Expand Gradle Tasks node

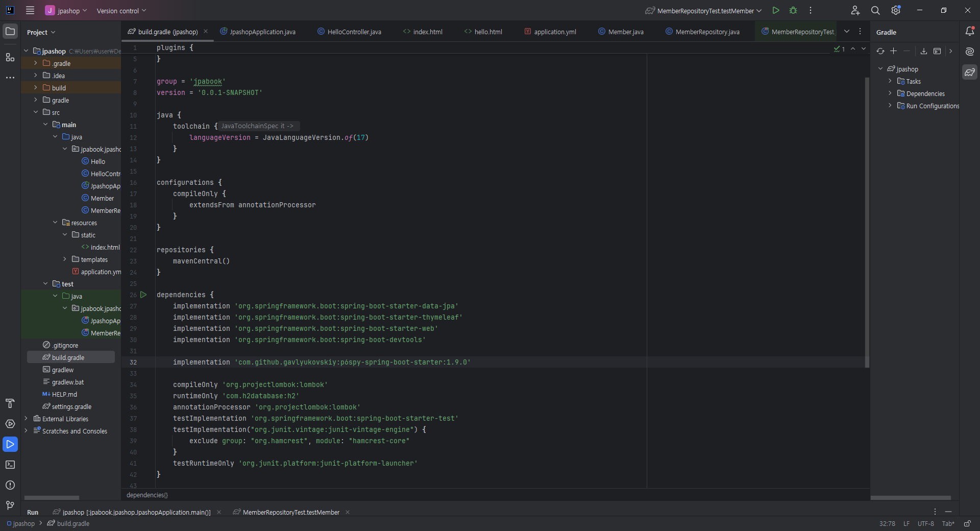tap(890, 81)
